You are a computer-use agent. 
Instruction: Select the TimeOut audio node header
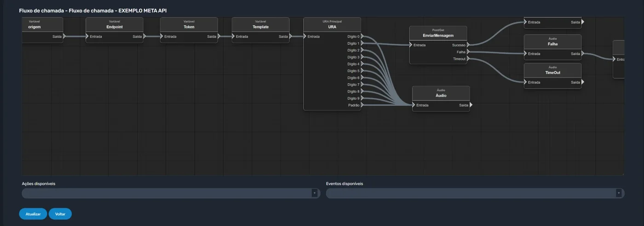tap(553, 70)
